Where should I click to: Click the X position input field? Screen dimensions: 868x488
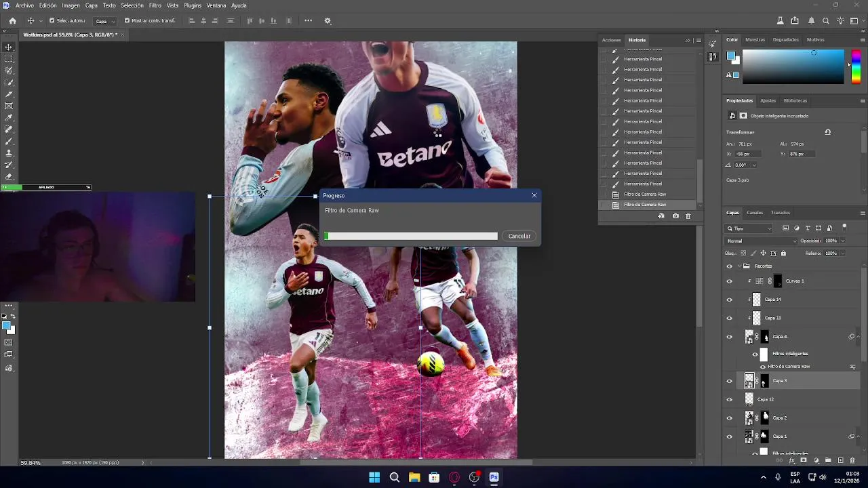[x=747, y=154]
